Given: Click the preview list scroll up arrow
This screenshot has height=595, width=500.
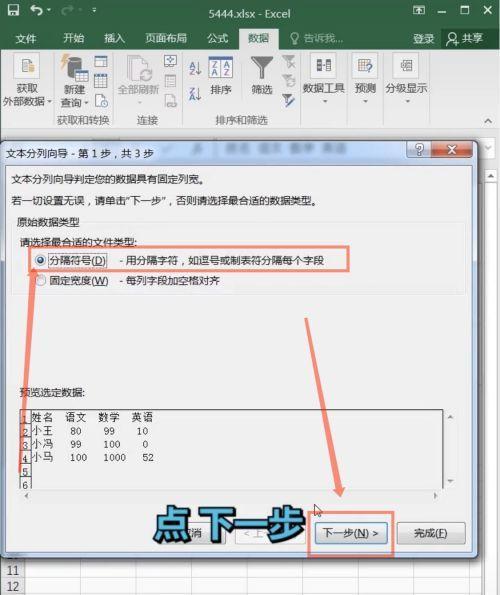Looking at the screenshot, I should [x=450, y=417].
